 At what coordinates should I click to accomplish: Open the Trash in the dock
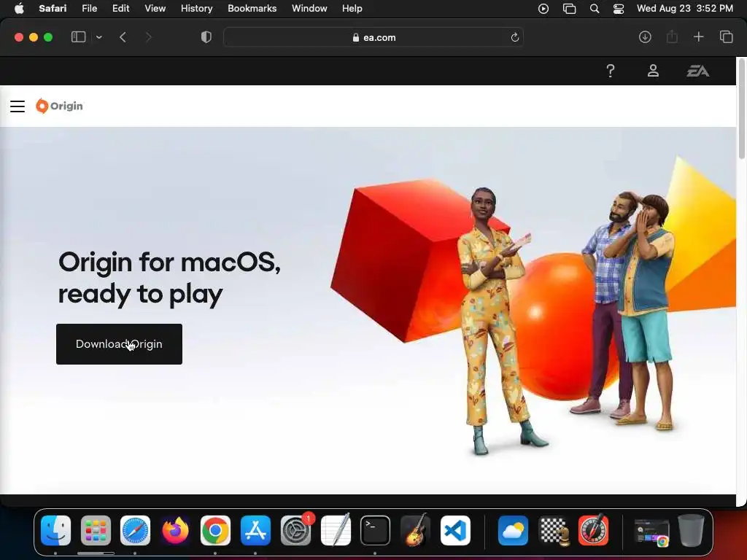[692, 531]
